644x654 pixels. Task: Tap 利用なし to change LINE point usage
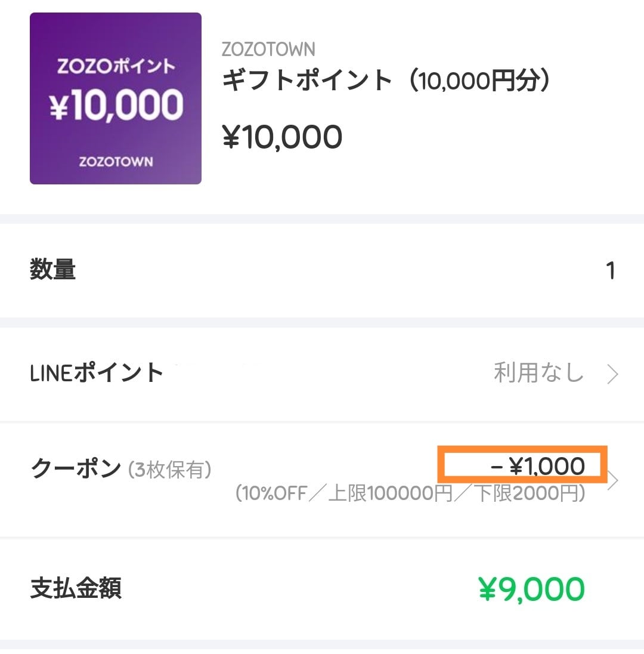(x=538, y=374)
